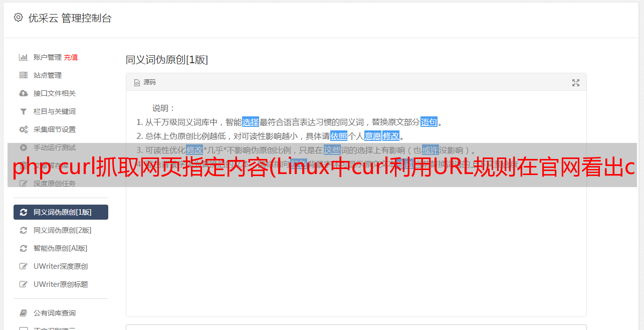The height and width of the screenshot is (330, 644).
Task: Select UWriter深度原创 in the sidebar
Action: click(61, 266)
